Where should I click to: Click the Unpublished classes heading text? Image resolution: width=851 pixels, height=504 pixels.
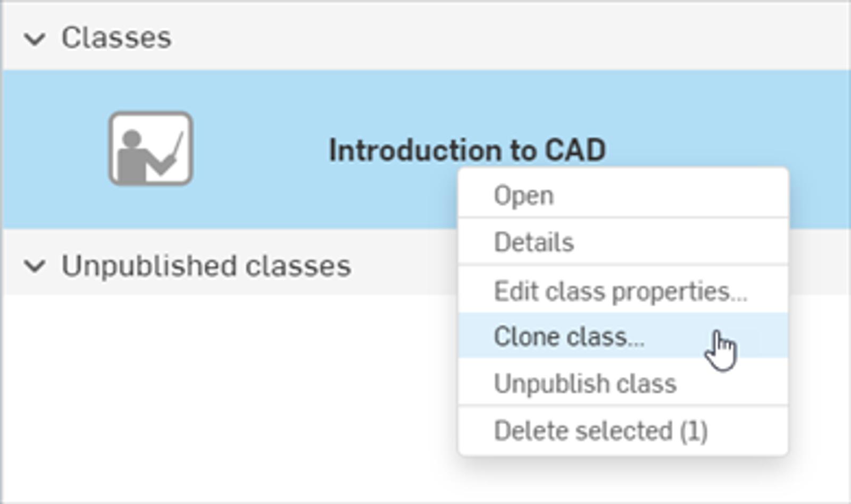click(206, 266)
